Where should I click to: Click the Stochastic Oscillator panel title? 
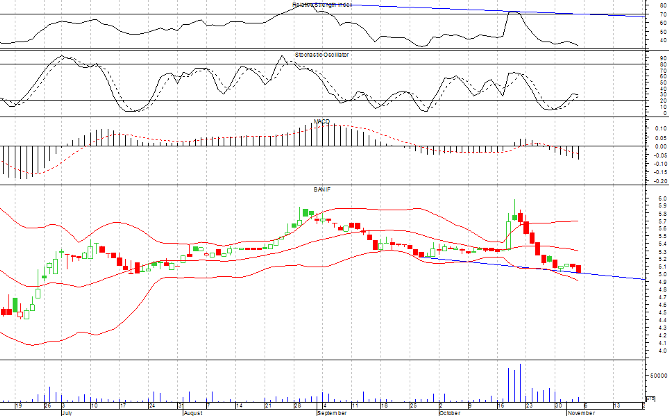click(322, 55)
